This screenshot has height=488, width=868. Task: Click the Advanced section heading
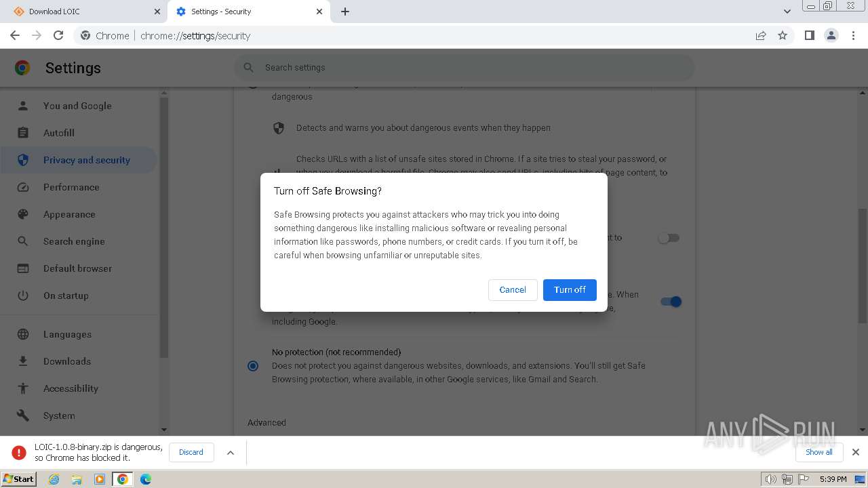[x=267, y=422]
